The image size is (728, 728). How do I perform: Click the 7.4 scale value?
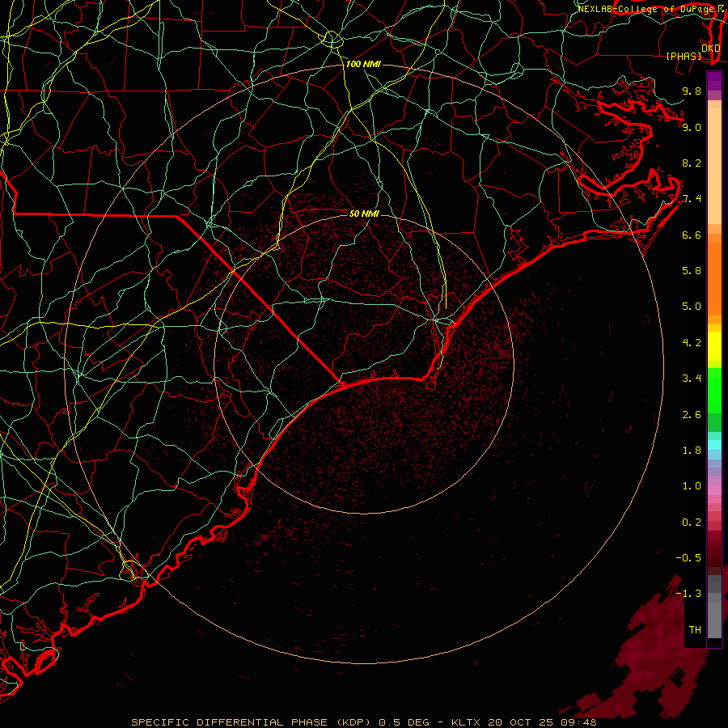click(692, 199)
